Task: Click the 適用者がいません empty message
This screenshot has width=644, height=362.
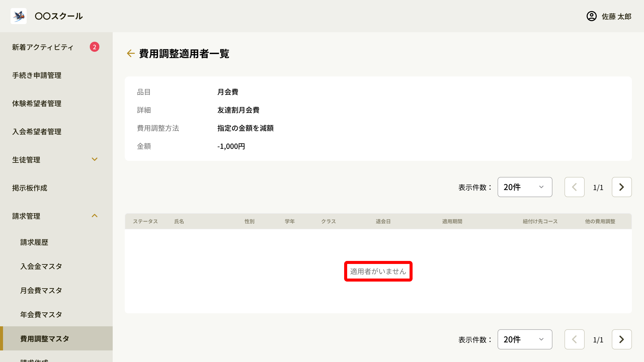Action: coord(378,271)
